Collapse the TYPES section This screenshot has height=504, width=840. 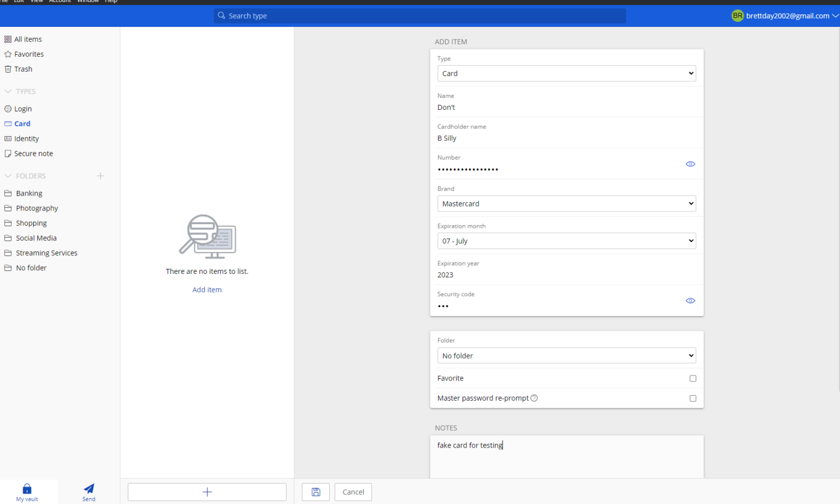pos(8,91)
